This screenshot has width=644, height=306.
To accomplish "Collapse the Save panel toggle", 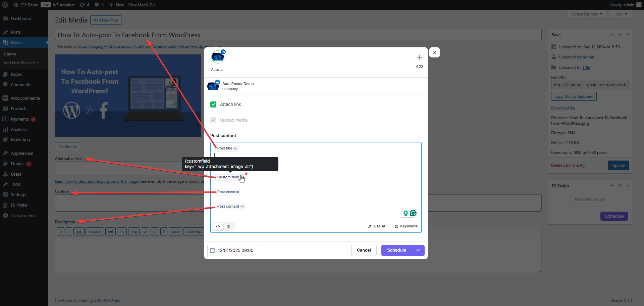I will coord(628,35).
